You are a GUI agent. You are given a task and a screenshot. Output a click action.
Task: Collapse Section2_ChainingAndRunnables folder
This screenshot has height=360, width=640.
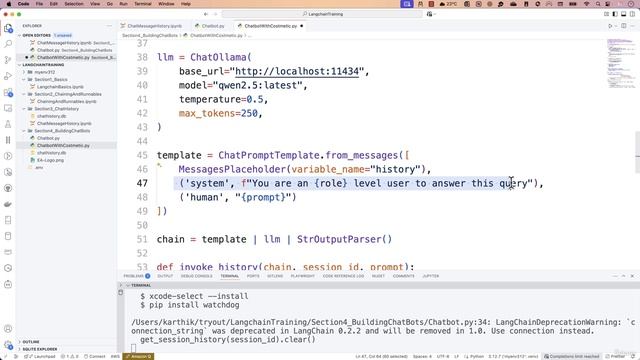[68, 94]
